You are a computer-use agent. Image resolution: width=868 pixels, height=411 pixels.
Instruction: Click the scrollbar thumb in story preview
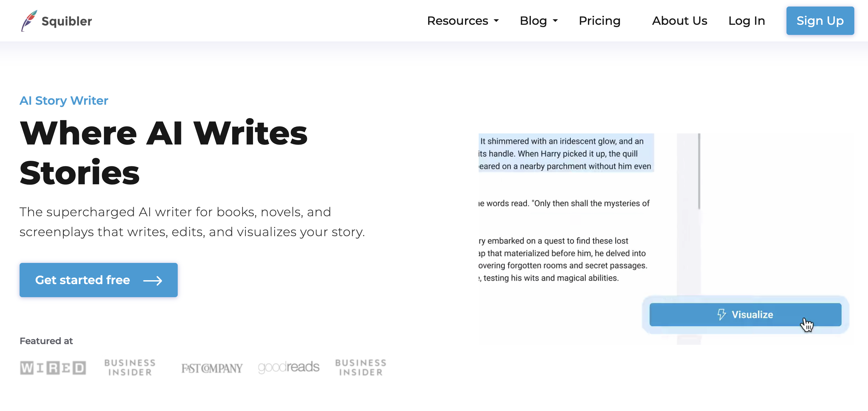(699, 171)
